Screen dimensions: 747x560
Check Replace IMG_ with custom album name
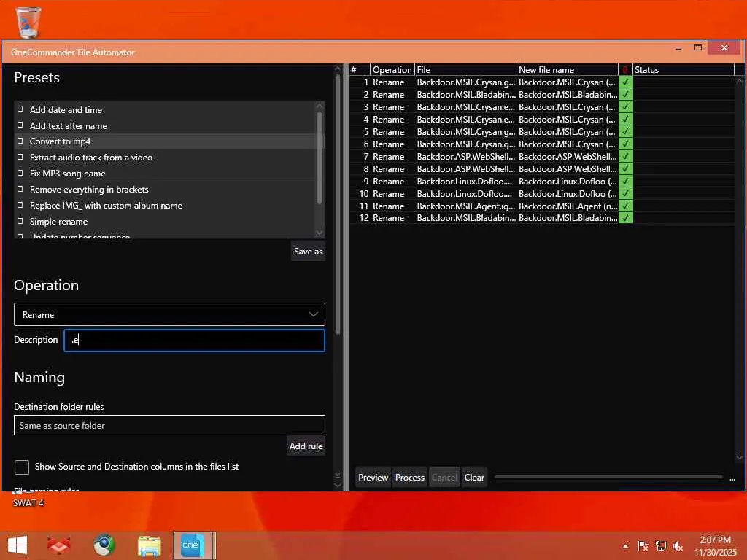20,205
